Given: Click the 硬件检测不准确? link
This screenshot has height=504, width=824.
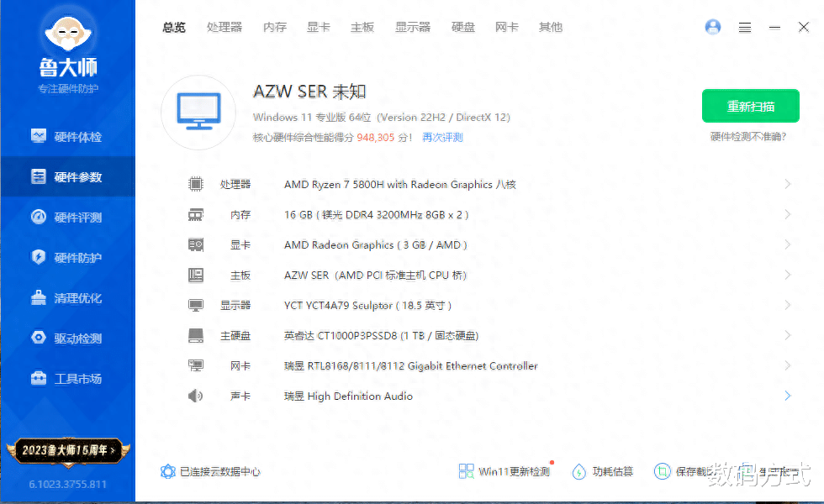Looking at the screenshot, I should 747,137.
